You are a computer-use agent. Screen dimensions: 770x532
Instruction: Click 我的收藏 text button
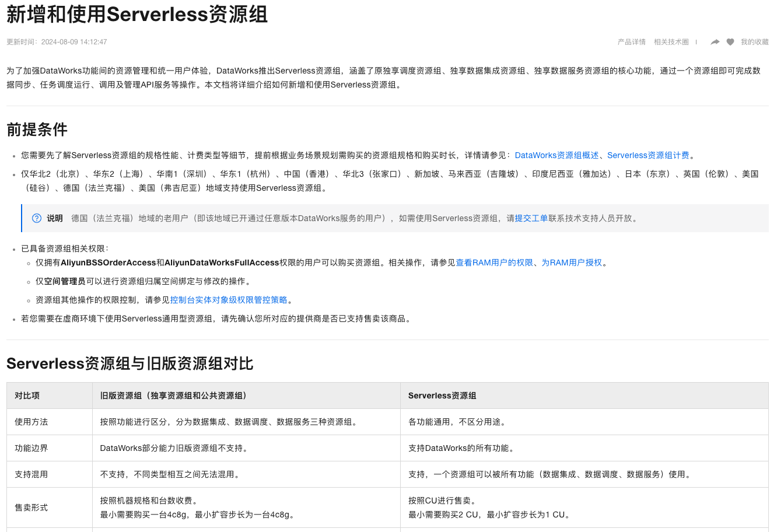755,42
